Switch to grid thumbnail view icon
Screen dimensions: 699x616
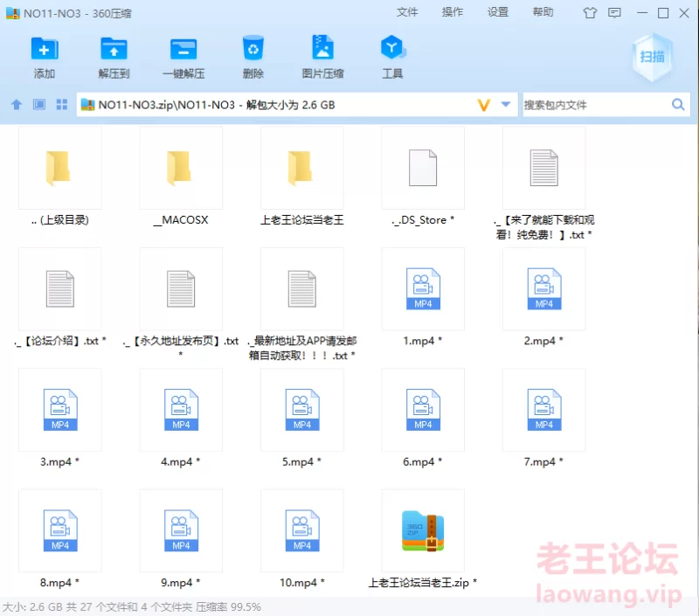click(x=62, y=105)
